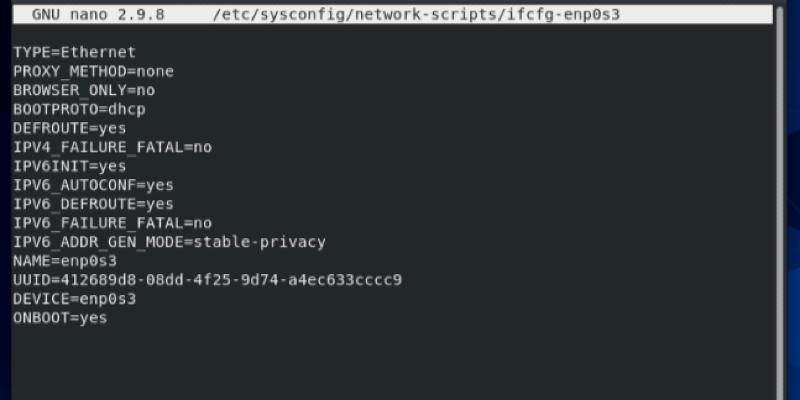Click the DEVICE=enp0s3 line

[74, 299]
